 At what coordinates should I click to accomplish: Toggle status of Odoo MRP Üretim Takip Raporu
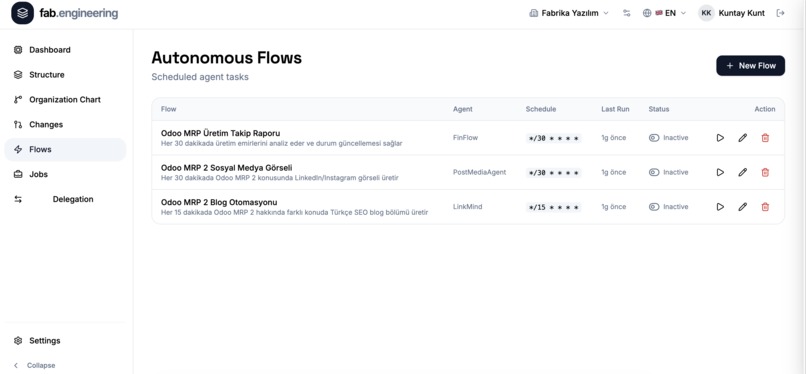(654, 138)
